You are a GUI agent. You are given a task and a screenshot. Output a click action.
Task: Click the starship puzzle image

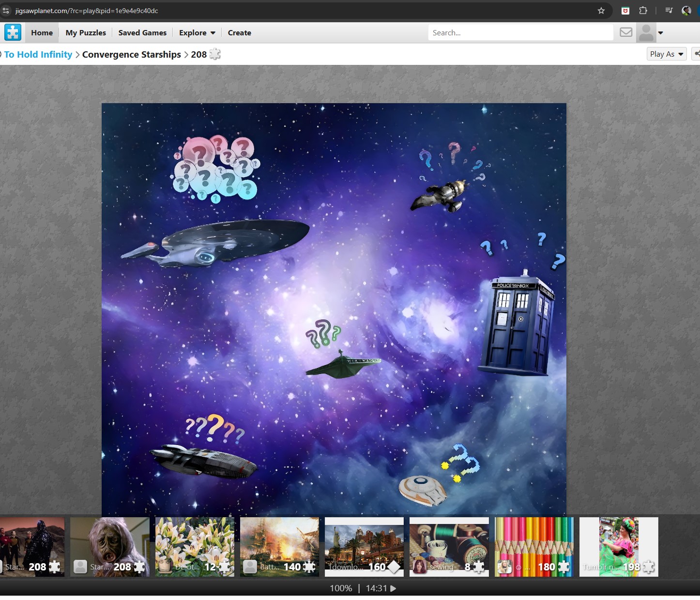coord(334,309)
